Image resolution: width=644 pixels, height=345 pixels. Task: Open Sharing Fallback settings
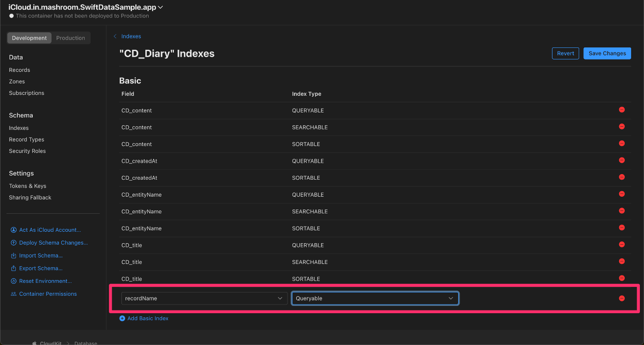click(x=30, y=198)
